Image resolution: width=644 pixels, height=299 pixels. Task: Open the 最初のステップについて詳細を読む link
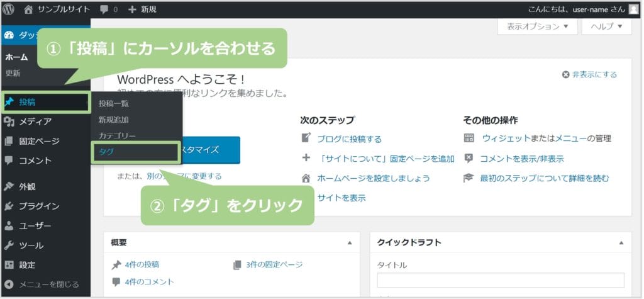pos(545,179)
